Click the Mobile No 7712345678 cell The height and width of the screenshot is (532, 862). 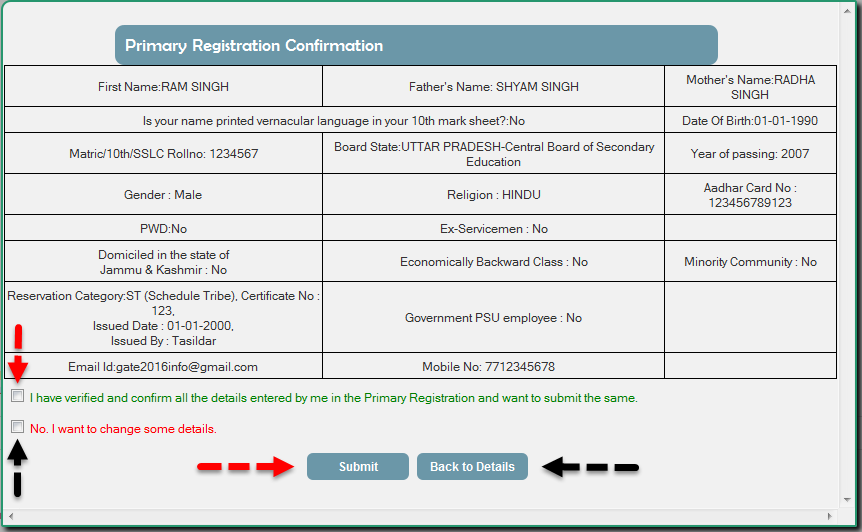(493, 367)
